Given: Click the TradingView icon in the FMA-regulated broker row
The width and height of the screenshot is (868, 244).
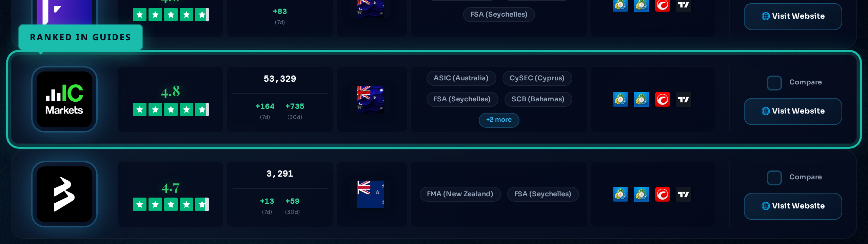Looking at the screenshot, I should (683, 194).
